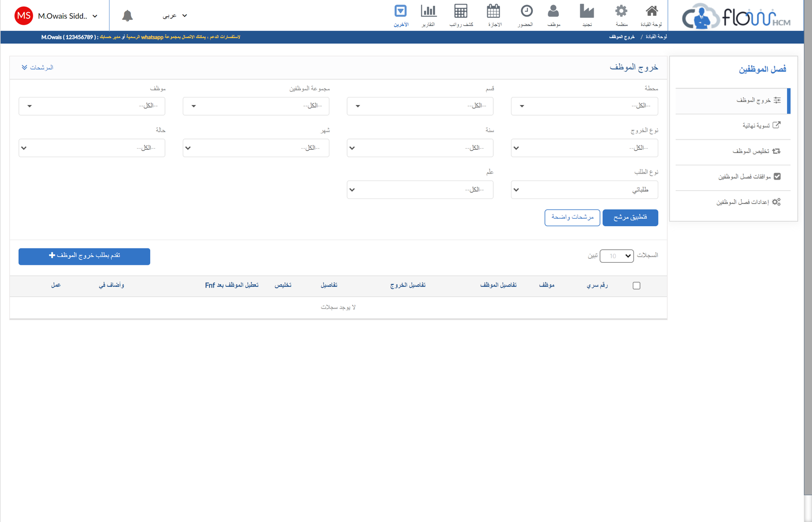Open the لوحة القيادة home icon
Image resolution: width=812 pixels, height=522 pixels.
pyautogui.click(x=652, y=12)
